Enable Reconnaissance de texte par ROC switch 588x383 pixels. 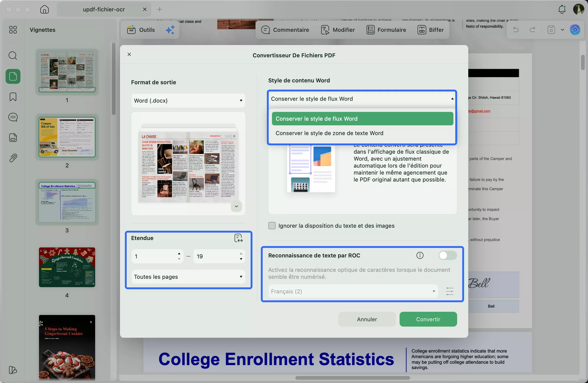[x=447, y=255]
